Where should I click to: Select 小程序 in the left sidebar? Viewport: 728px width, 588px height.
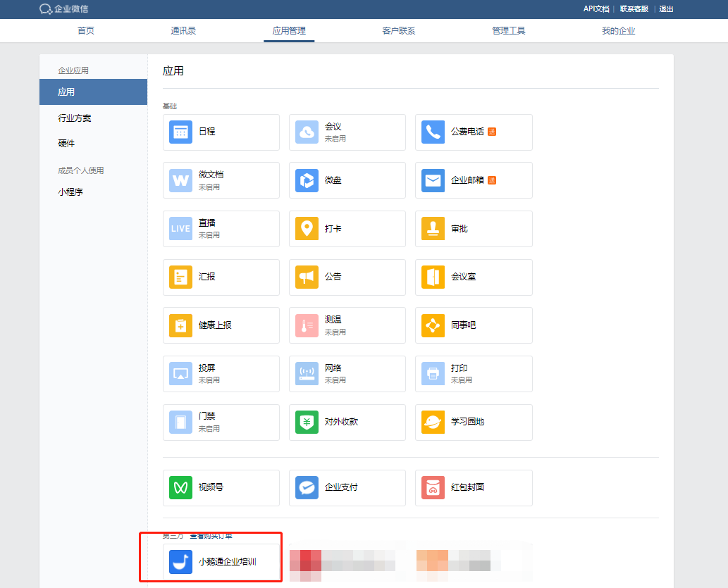click(70, 192)
